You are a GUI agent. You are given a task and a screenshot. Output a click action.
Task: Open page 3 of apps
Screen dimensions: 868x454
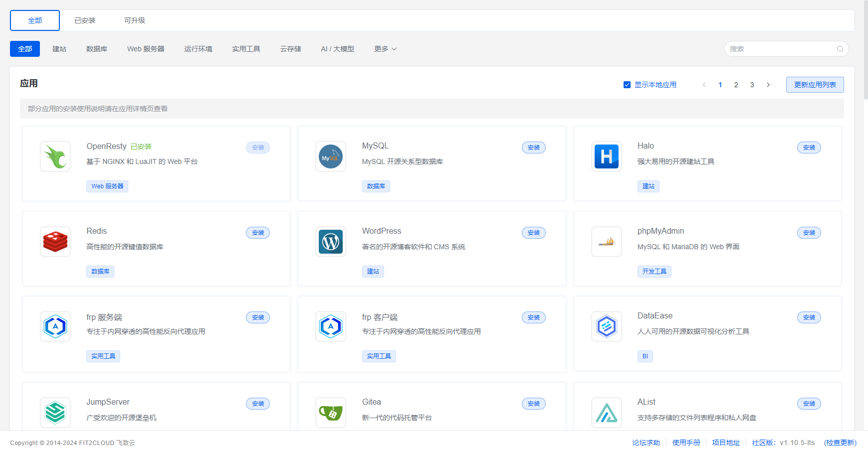pos(752,85)
